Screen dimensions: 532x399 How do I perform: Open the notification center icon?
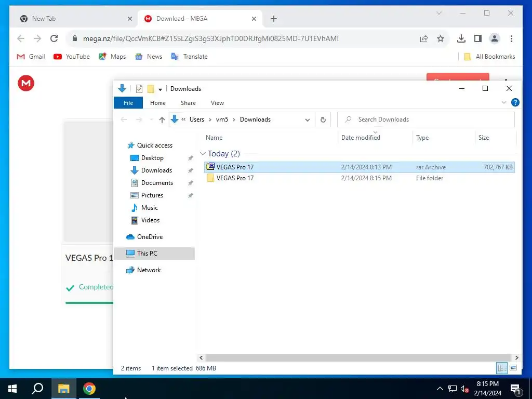point(515,389)
